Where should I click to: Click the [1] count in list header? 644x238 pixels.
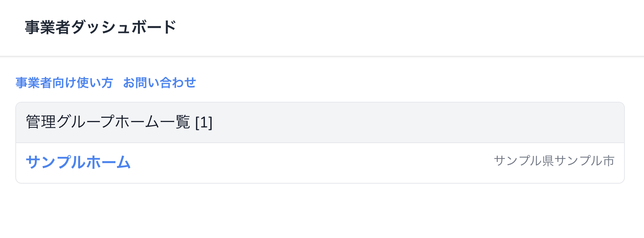[x=204, y=123]
